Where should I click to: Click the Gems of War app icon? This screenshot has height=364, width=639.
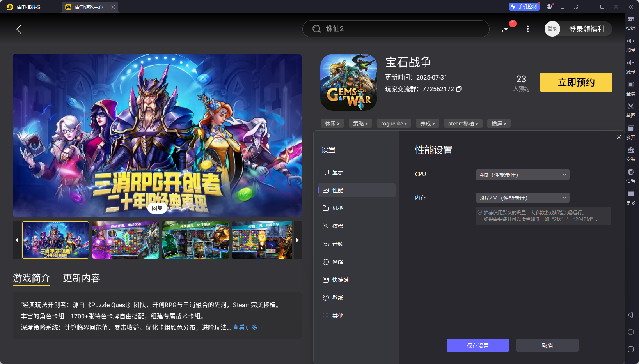(x=349, y=82)
